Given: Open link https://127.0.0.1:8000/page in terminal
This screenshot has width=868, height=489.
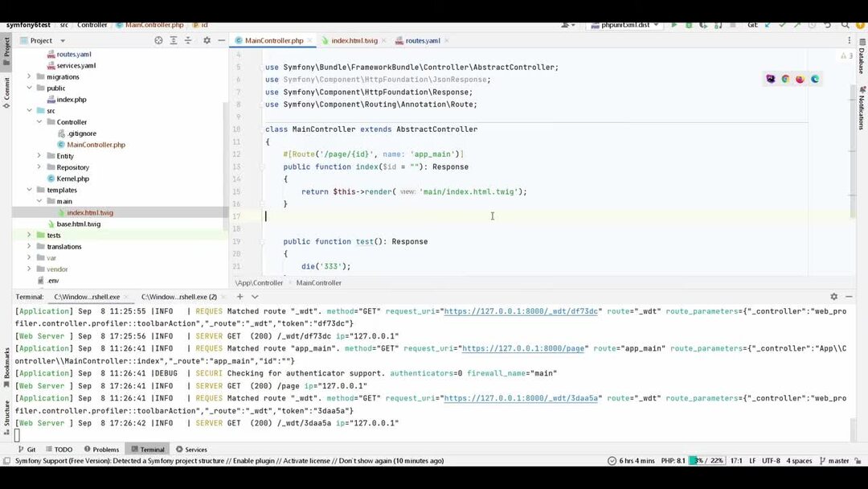Looking at the screenshot, I should tap(523, 348).
